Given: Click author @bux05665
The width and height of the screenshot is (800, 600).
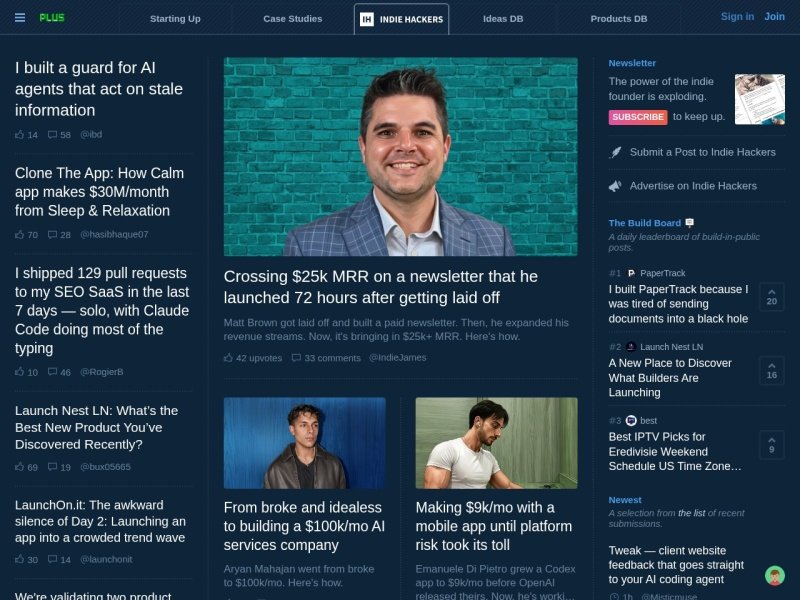Looking at the screenshot, I should coord(105,467).
